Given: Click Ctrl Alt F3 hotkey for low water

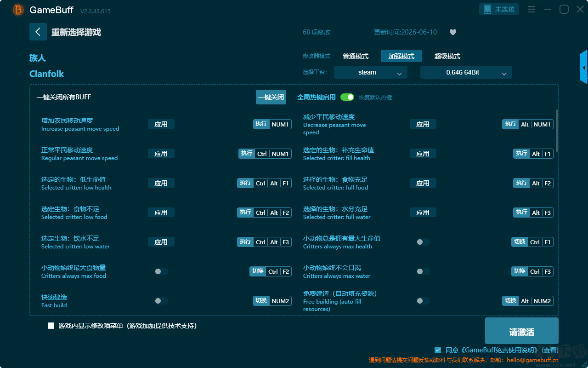Looking at the screenshot, I should coord(265,242).
